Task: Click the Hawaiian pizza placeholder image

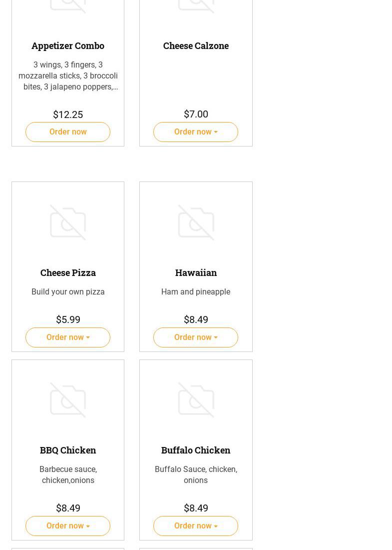Action: click(196, 222)
